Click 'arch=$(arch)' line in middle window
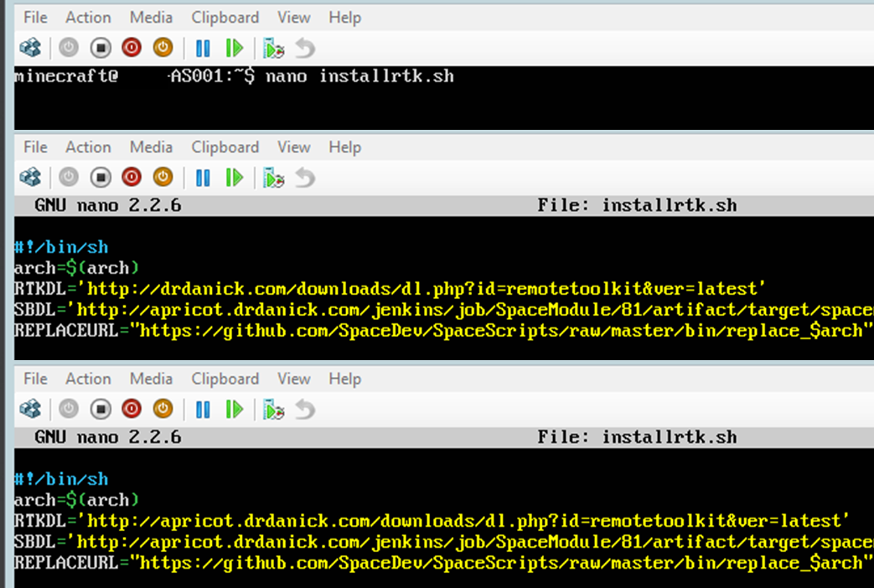Image resolution: width=874 pixels, height=588 pixels. pos(76,268)
